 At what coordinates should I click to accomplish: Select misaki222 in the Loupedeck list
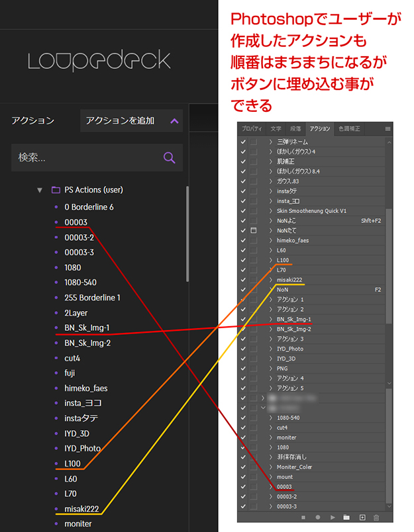[81, 509]
